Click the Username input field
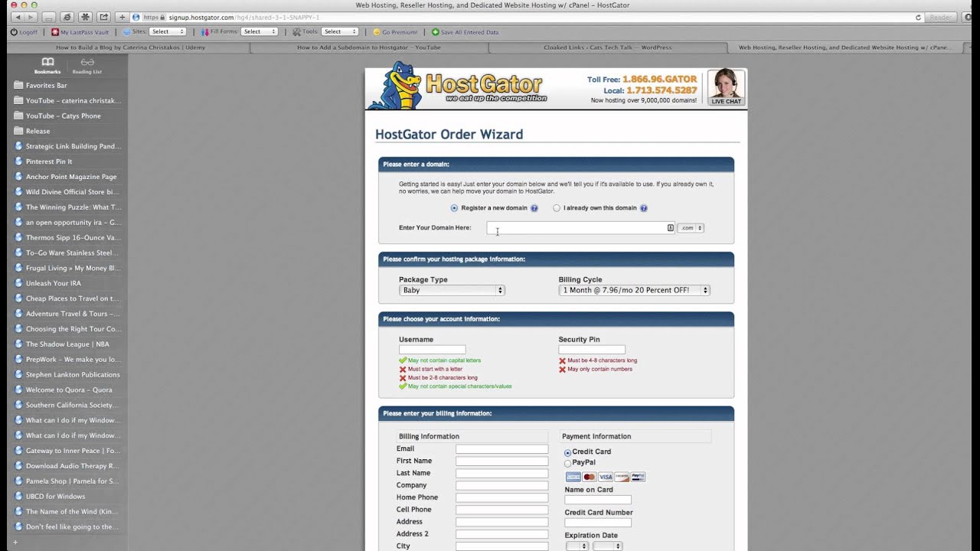Viewport: 980px width, 551px height. point(432,350)
